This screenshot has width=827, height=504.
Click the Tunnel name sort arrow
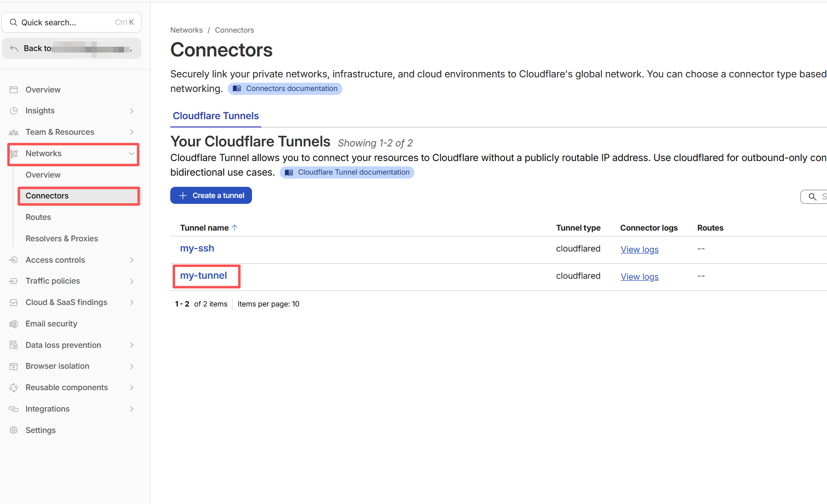tap(234, 228)
